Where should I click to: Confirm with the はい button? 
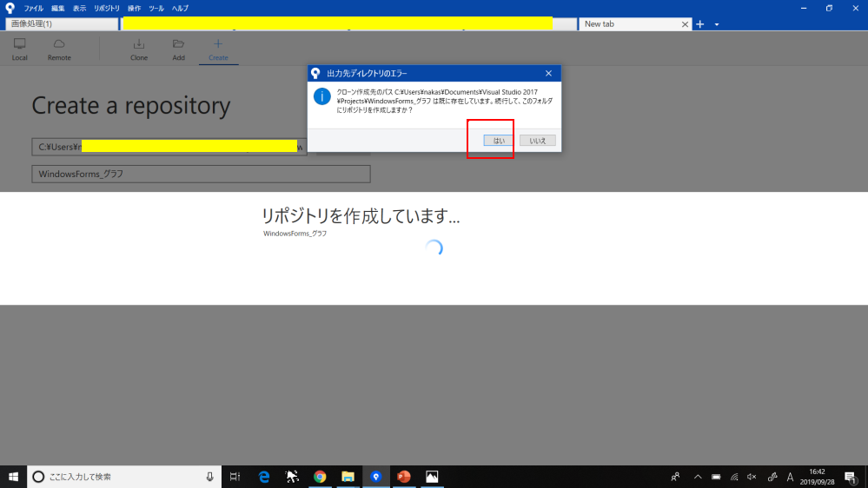tap(498, 141)
